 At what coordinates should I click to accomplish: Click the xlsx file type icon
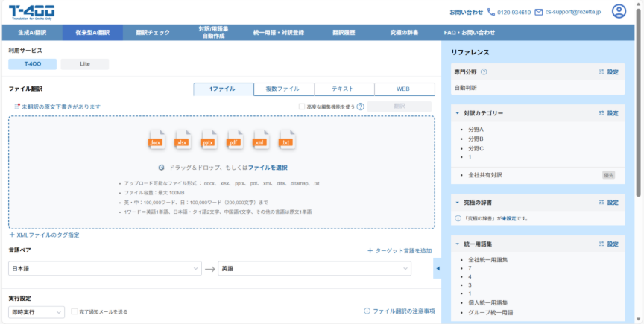click(x=182, y=139)
